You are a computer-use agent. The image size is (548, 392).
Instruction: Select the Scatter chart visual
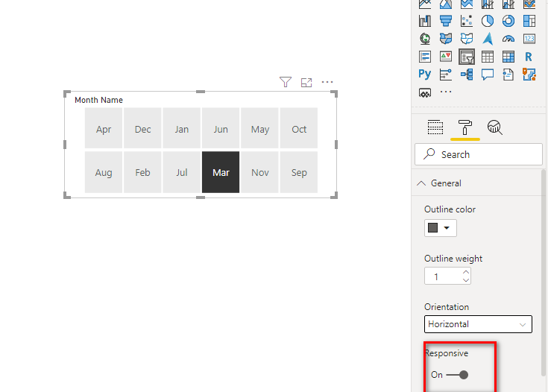click(467, 21)
